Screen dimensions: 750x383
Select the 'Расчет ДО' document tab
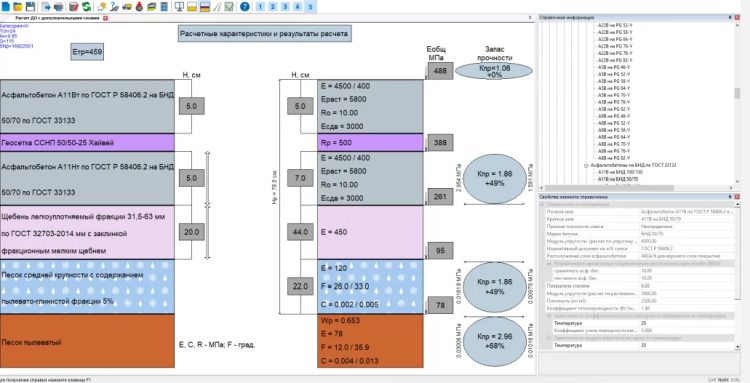click(57, 18)
